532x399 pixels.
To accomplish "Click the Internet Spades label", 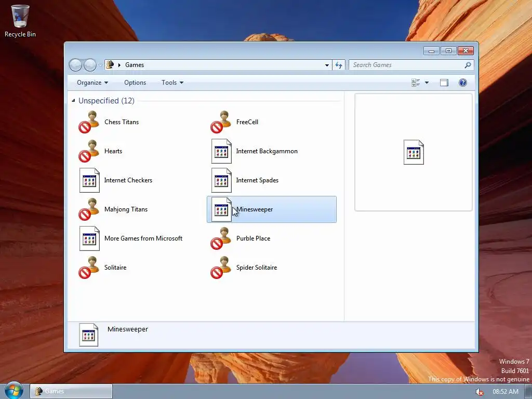I will [257, 180].
